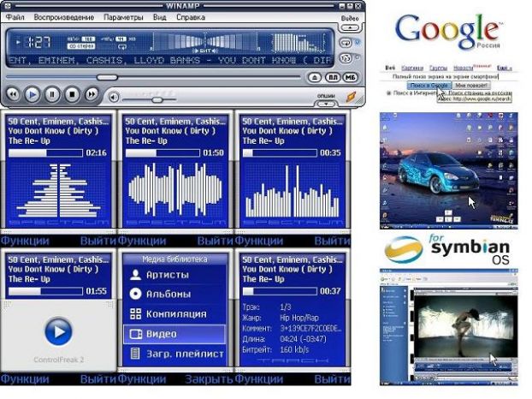532x399 pixels.
Task: Click the Winamp seek bar handle
Action: click(107, 78)
